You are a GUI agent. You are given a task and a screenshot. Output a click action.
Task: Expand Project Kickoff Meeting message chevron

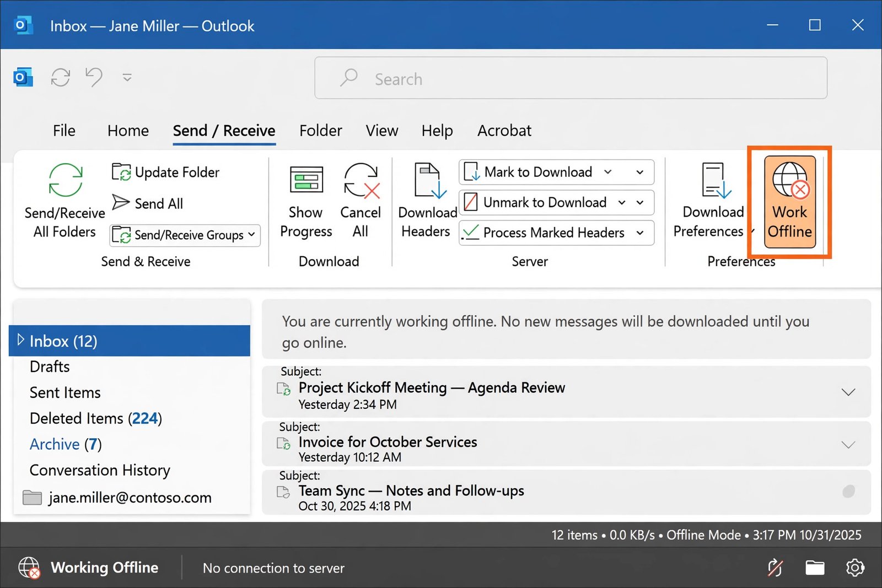(x=848, y=392)
